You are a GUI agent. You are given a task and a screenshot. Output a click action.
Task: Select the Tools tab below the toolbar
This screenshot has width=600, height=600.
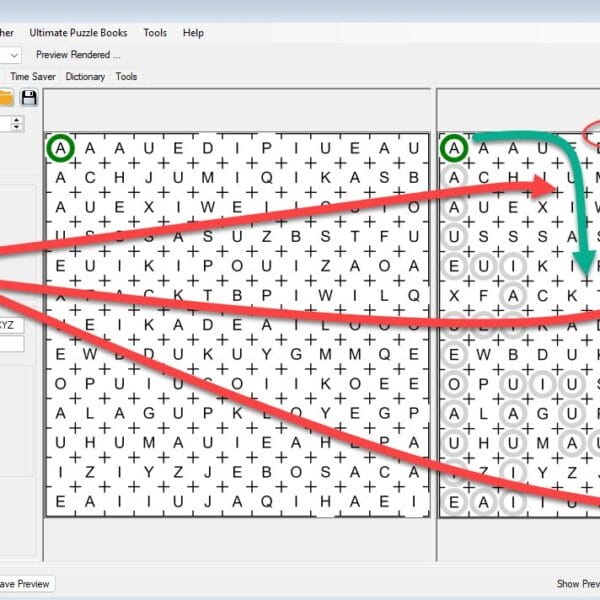tap(126, 76)
